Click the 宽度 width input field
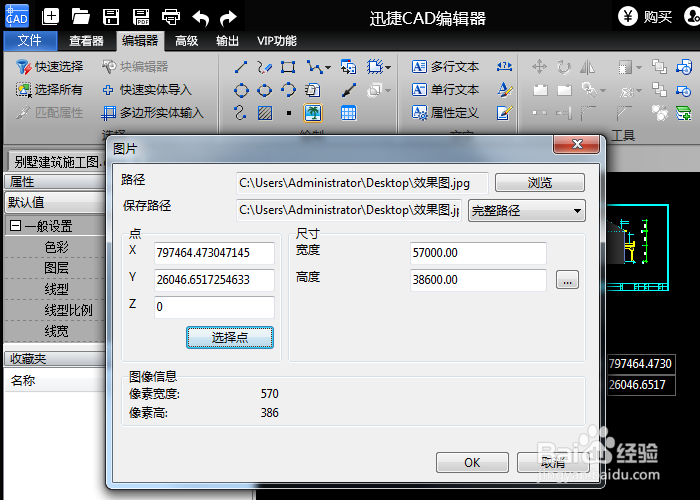The width and height of the screenshot is (700, 500). point(478,253)
